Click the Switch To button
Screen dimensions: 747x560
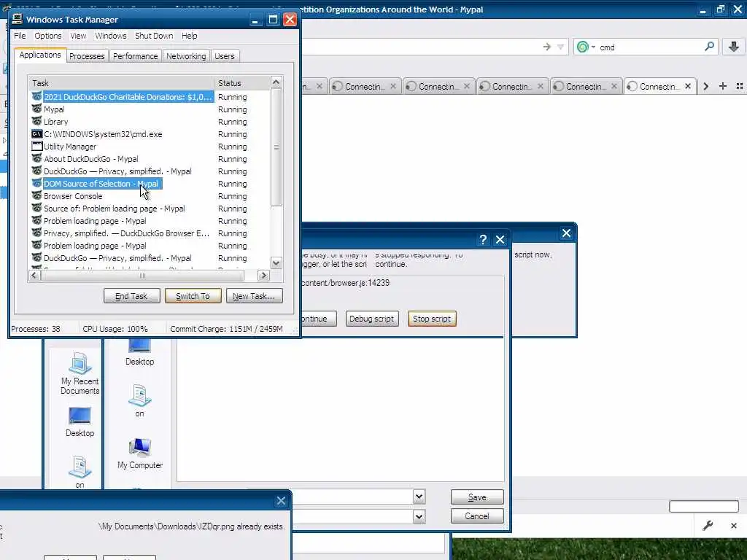tap(193, 296)
